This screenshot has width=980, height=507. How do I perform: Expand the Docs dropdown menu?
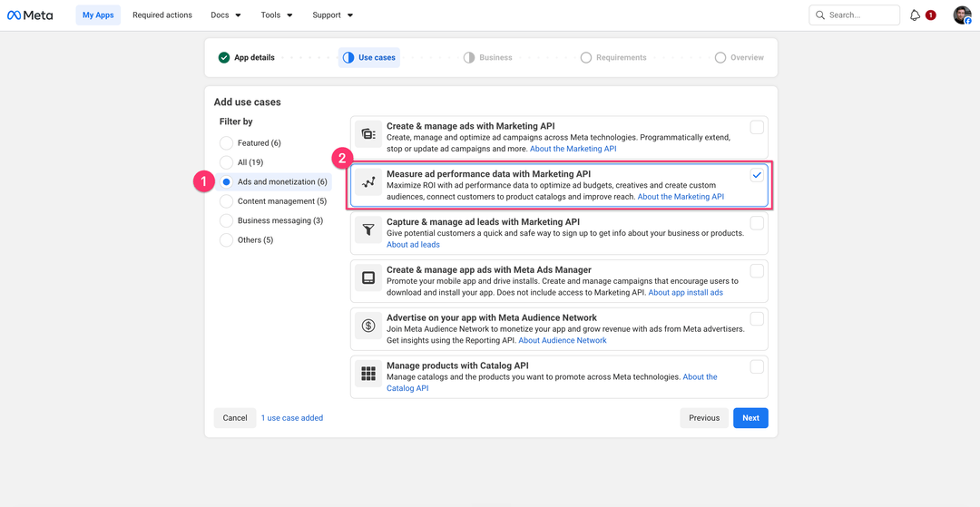[x=226, y=15]
